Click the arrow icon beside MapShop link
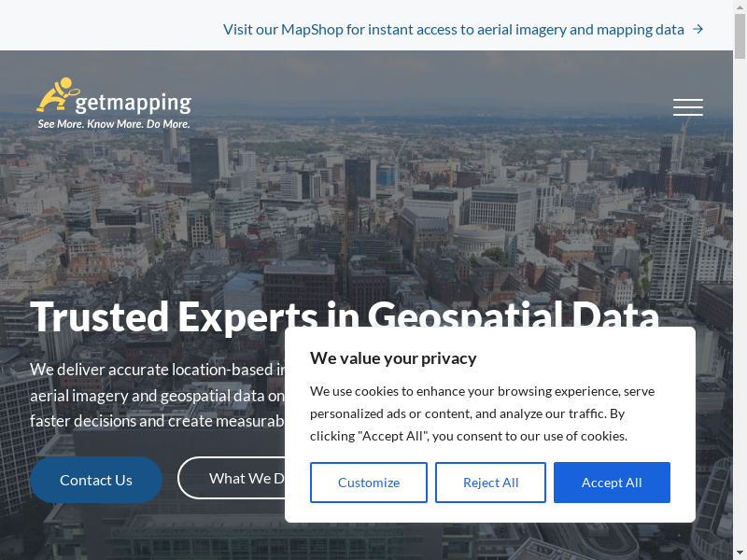747x560 pixels. [x=698, y=29]
